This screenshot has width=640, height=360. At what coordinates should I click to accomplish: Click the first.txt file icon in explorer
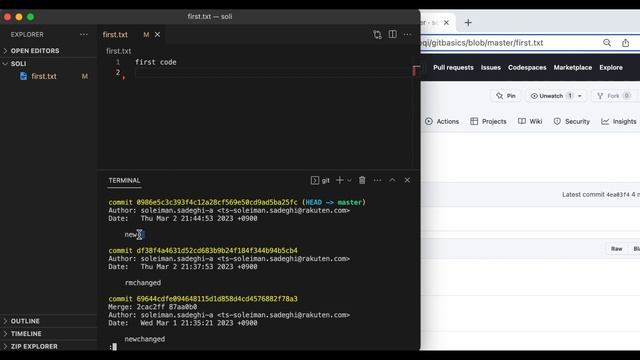pos(23,76)
